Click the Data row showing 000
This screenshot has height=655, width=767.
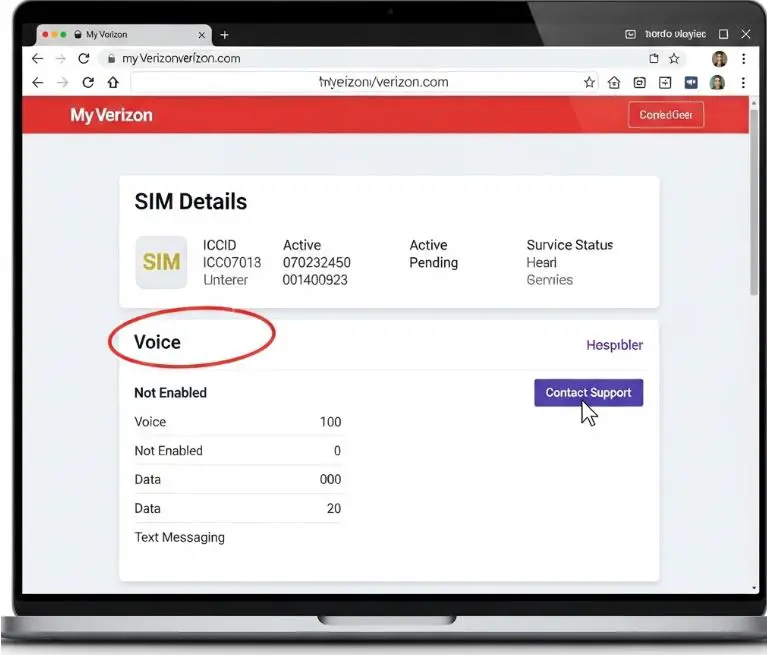click(238, 479)
